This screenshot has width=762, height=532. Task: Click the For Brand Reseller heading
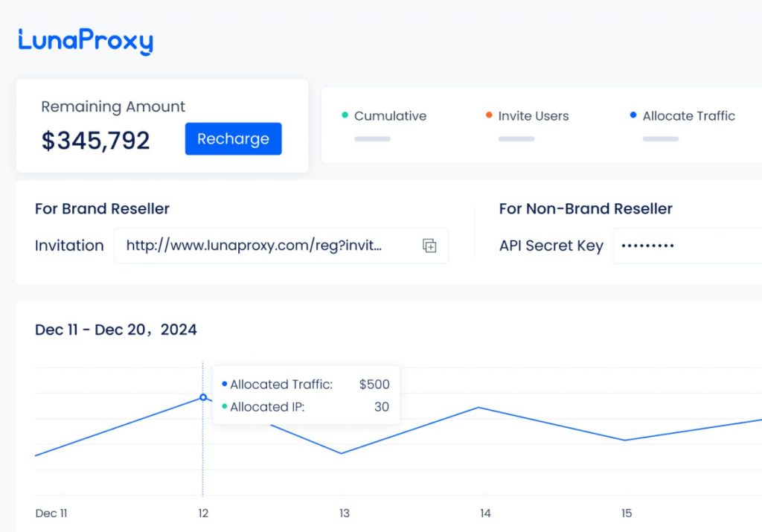pyautogui.click(x=102, y=209)
